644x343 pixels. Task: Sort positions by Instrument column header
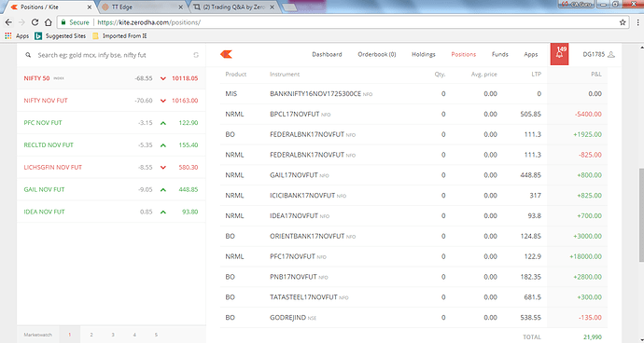tap(285, 75)
